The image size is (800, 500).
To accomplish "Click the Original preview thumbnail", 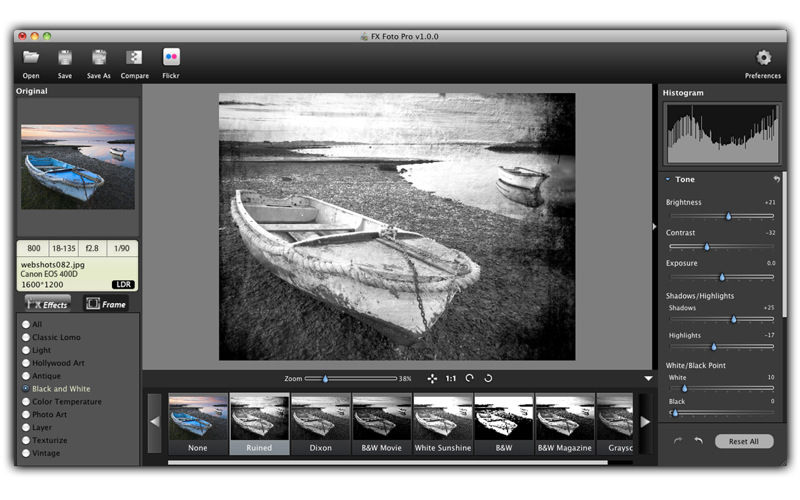I will (x=78, y=167).
